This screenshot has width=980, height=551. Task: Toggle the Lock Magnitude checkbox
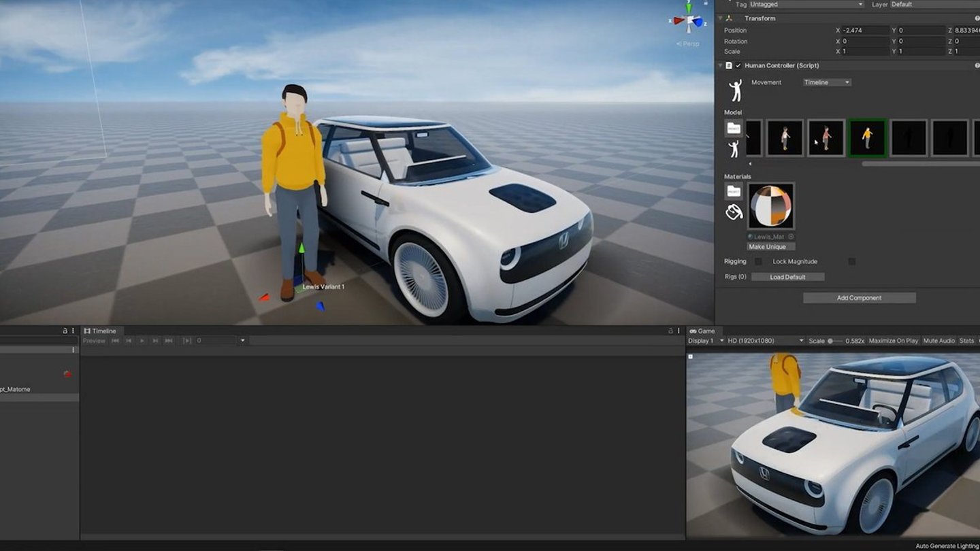pyautogui.click(x=851, y=261)
